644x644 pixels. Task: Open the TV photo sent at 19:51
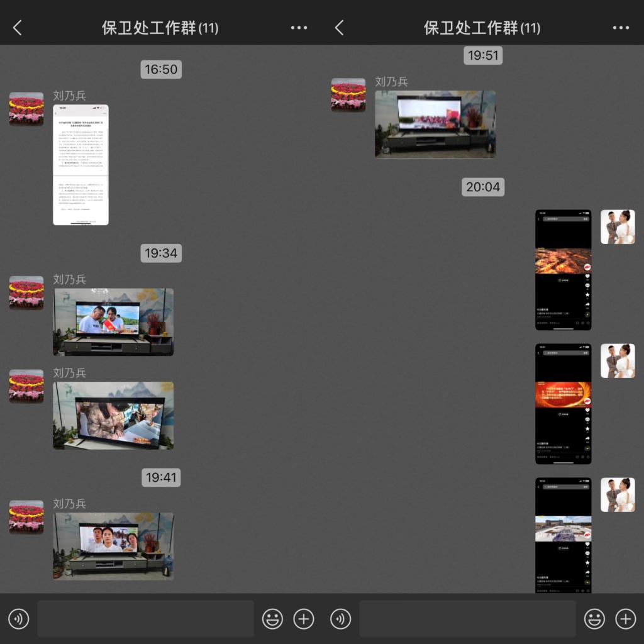(x=435, y=125)
